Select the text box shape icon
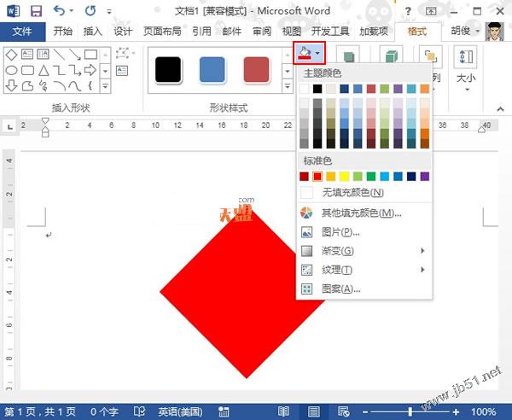Image resolution: width=512 pixels, height=420 pixels. pos(27,55)
